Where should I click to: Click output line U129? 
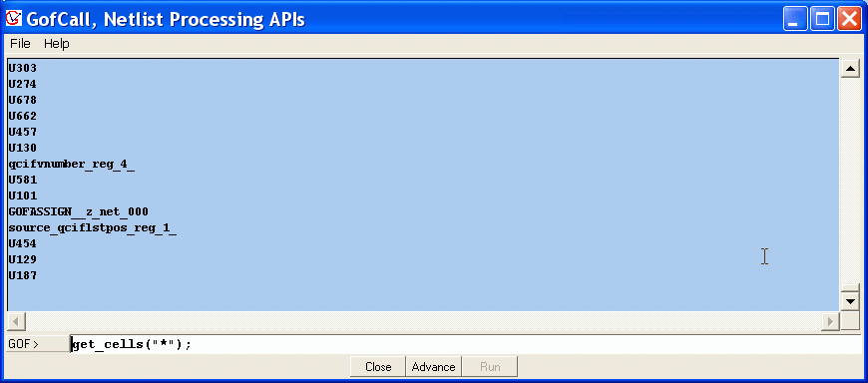[x=23, y=259]
